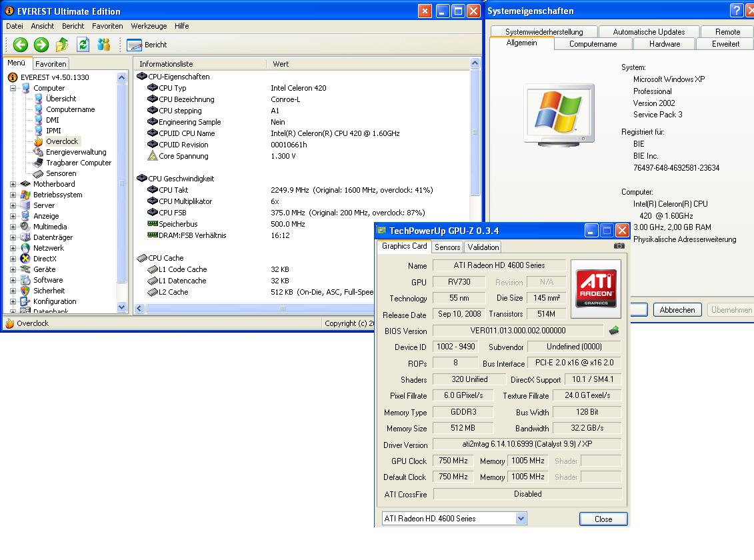Switch to the Sensors tab in GPU-Z
Screen dimensions: 754x560
pyautogui.click(x=447, y=247)
